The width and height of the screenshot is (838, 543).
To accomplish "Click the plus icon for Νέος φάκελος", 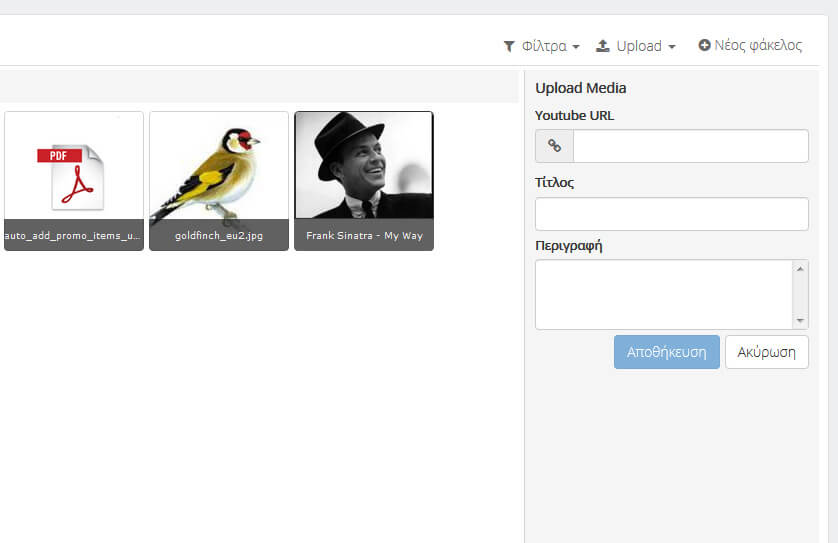I will tap(704, 45).
